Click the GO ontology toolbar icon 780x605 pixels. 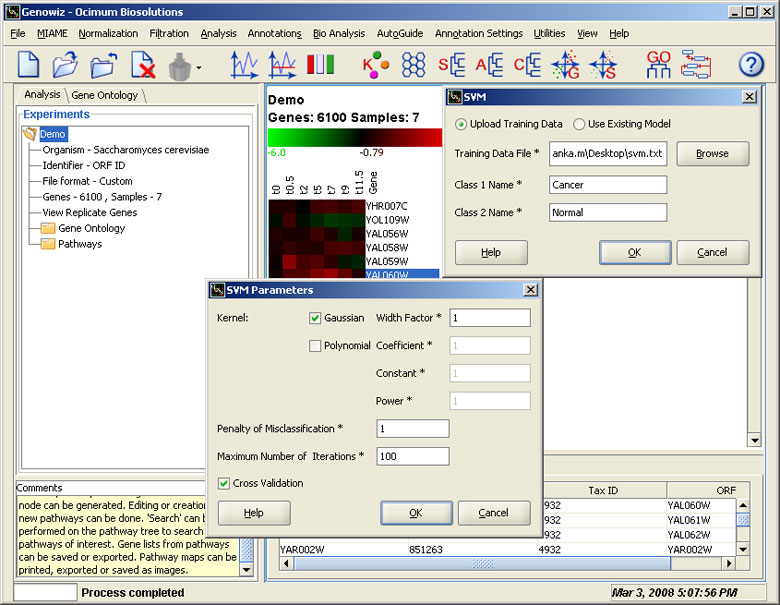click(659, 65)
